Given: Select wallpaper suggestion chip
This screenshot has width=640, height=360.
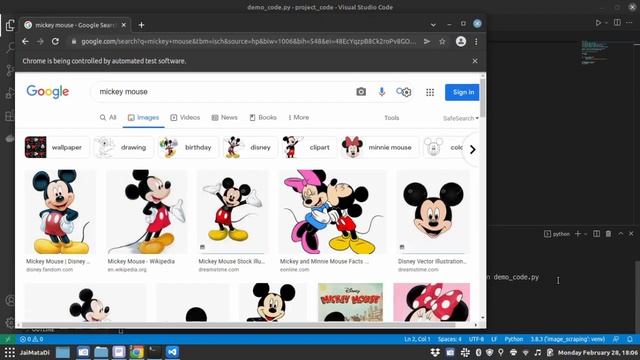Looking at the screenshot, I should [57, 147].
